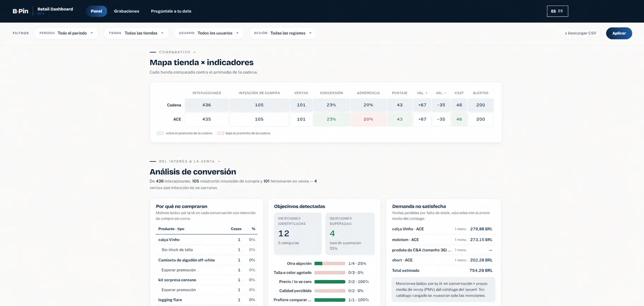Click Cadena row interacciones 436 cell

[x=207, y=105]
